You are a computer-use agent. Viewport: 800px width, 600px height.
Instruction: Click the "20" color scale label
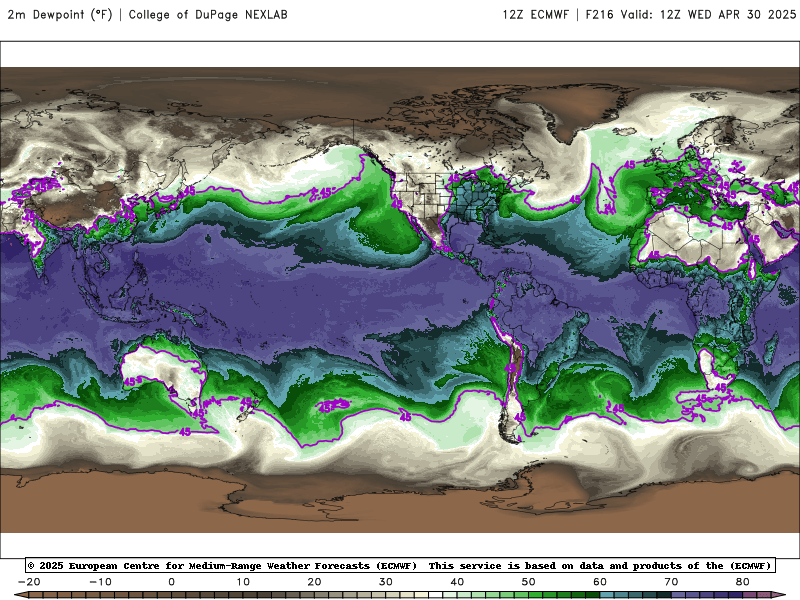click(314, 582)
